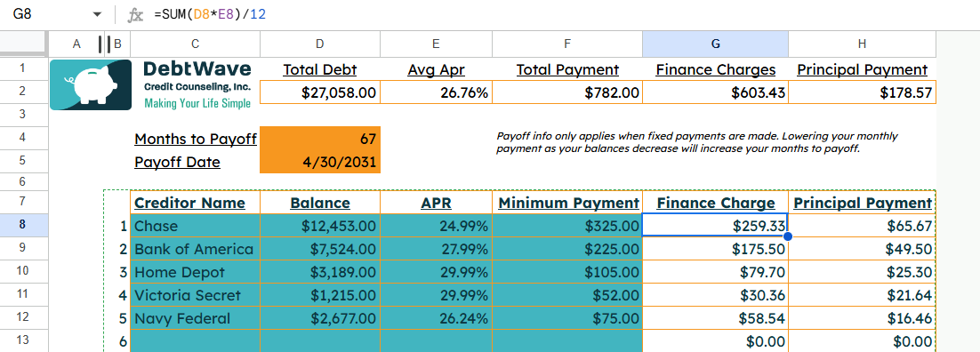
Task: Select column F header
Action: click(x=566, y=44)
